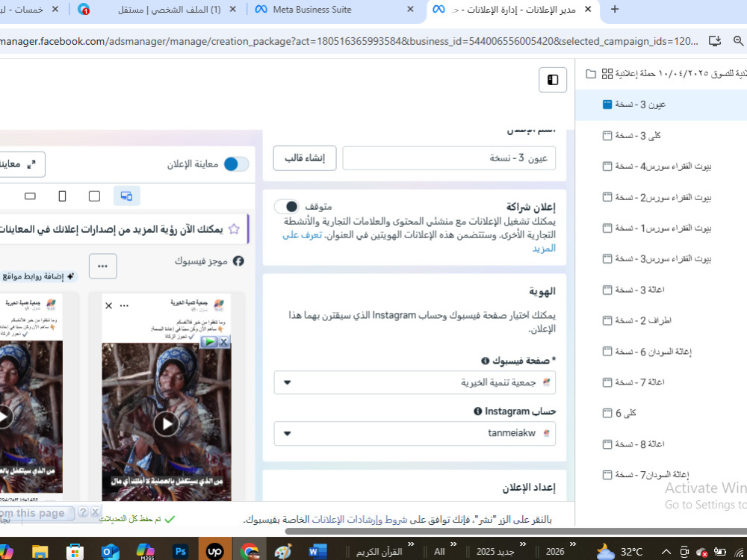Open Microsoft Store from the taskbar
The image size is (747, 560).
pos(75,552)
